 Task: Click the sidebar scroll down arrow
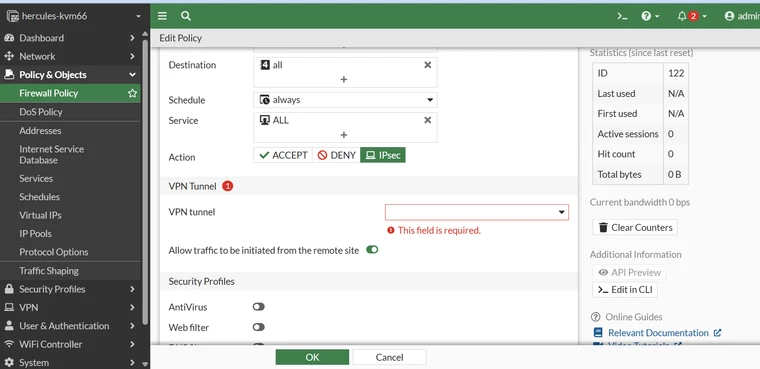pos(145,364)
